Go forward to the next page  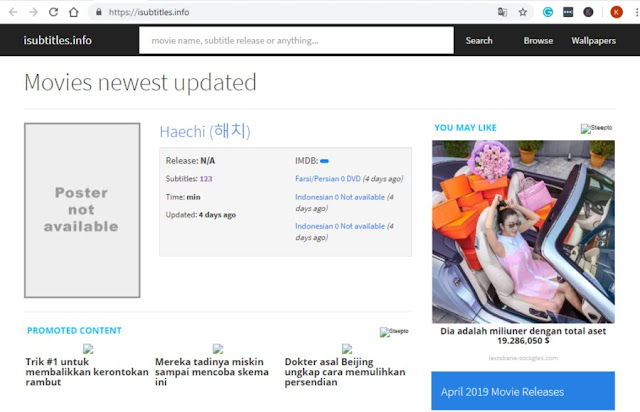coord(33,12)
